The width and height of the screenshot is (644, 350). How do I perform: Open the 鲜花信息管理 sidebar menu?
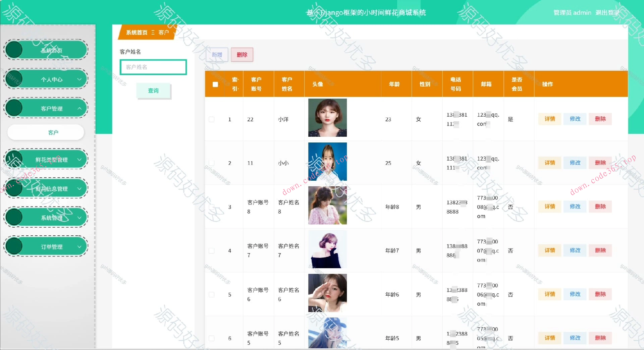[x=46, y=188]
